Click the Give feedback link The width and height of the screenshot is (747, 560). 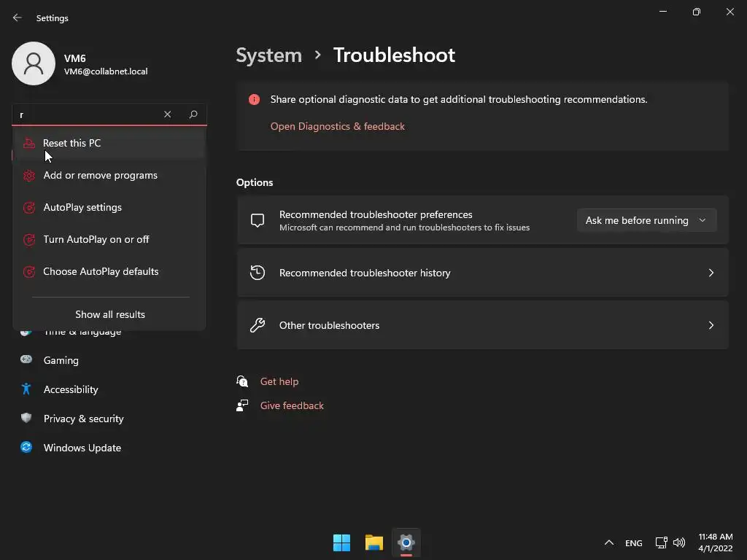coord(292,405)
